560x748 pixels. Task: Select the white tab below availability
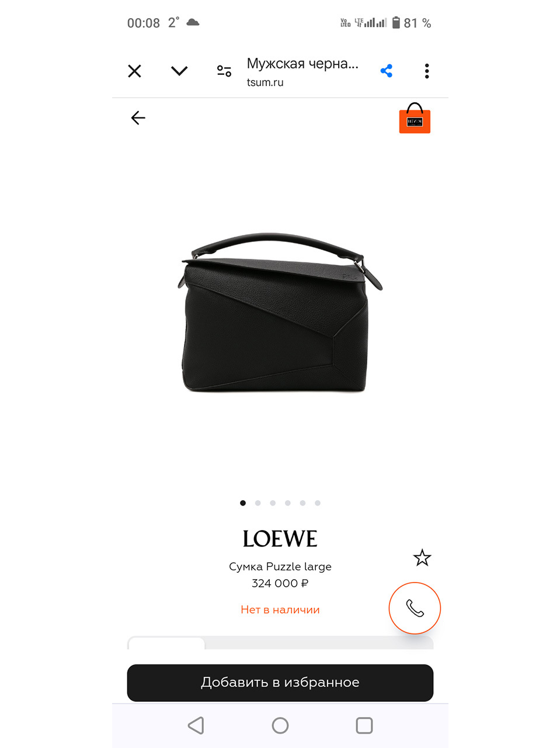click(x=167, y=643)
